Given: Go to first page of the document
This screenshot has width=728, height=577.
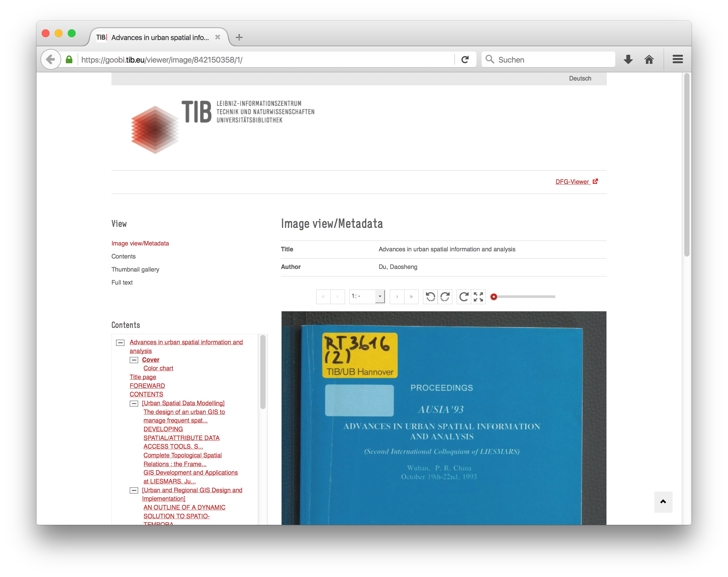Looking at the screenshot, I should click(x=323, y=297).
